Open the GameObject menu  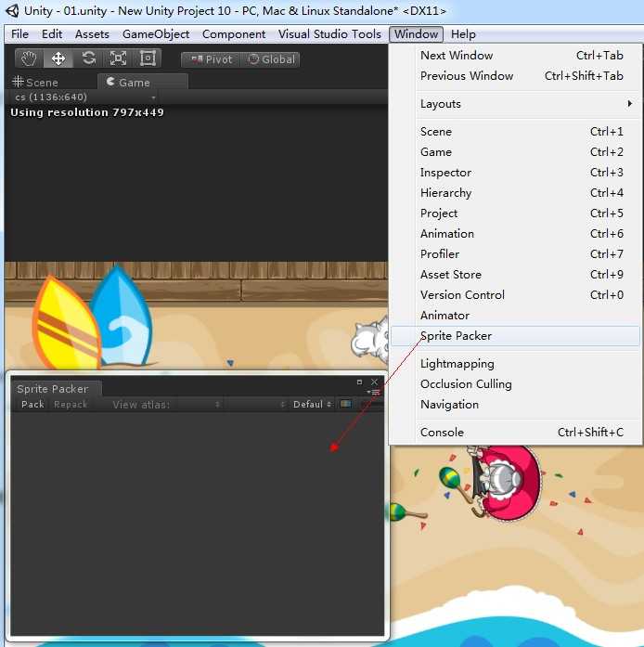coord(156,33)
